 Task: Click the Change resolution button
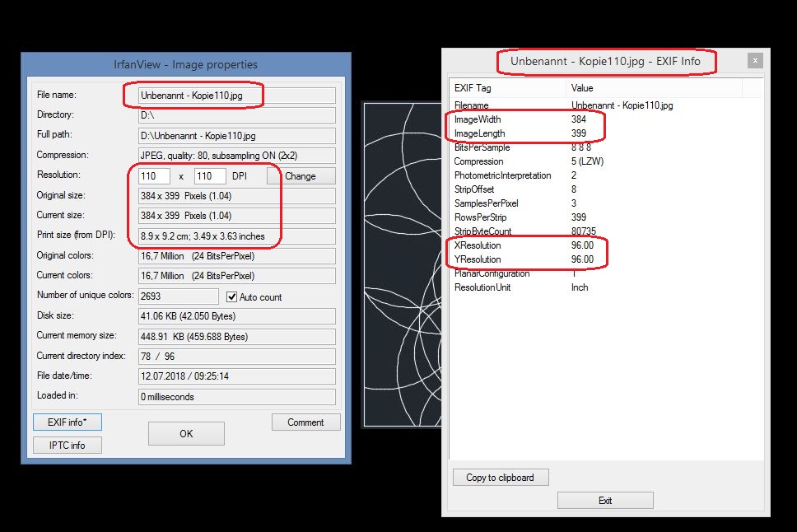click(301, 176)
